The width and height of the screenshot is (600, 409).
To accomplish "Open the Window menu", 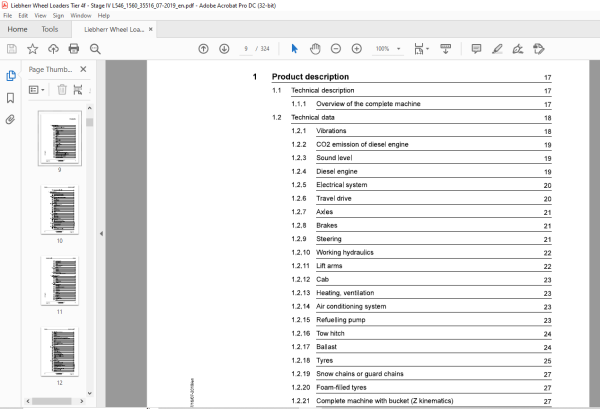I will [x=81, y=16].
